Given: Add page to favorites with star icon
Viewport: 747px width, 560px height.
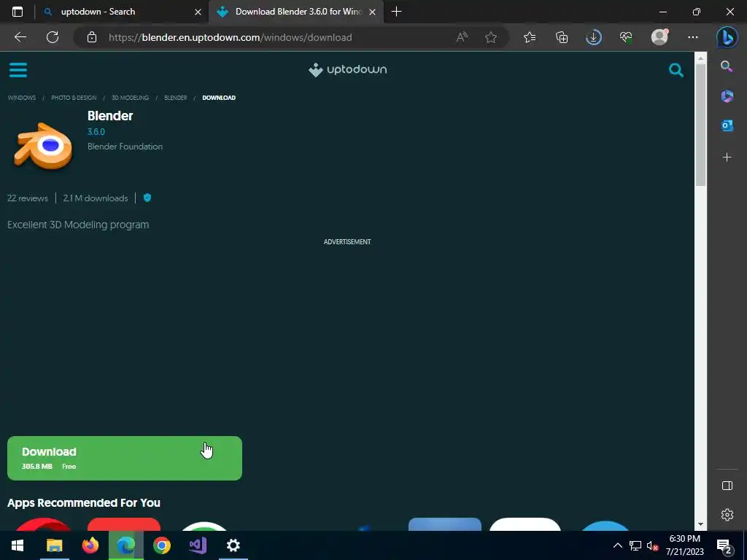Looking at the screenshot, I should [491, 37].
